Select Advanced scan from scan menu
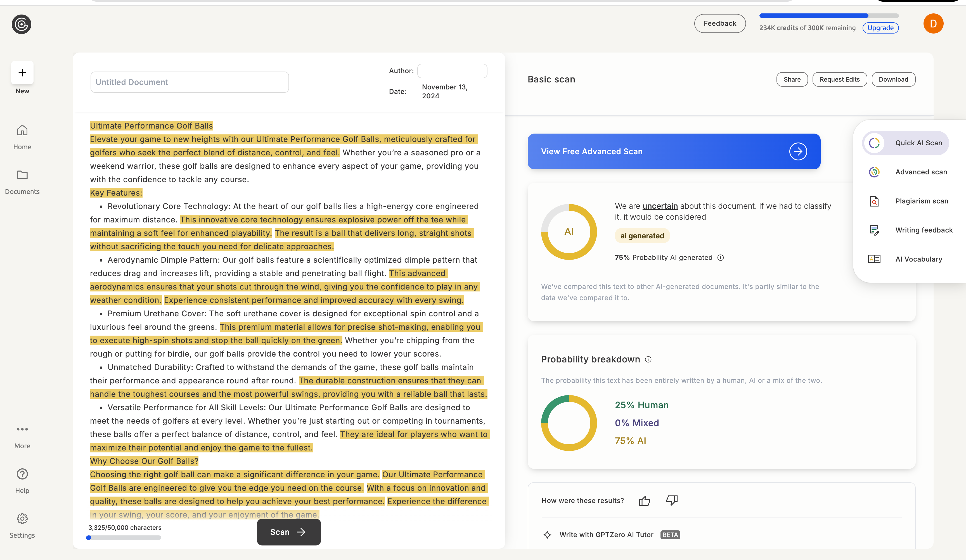This screenshot has width=966, height=560. coord(921,172)
